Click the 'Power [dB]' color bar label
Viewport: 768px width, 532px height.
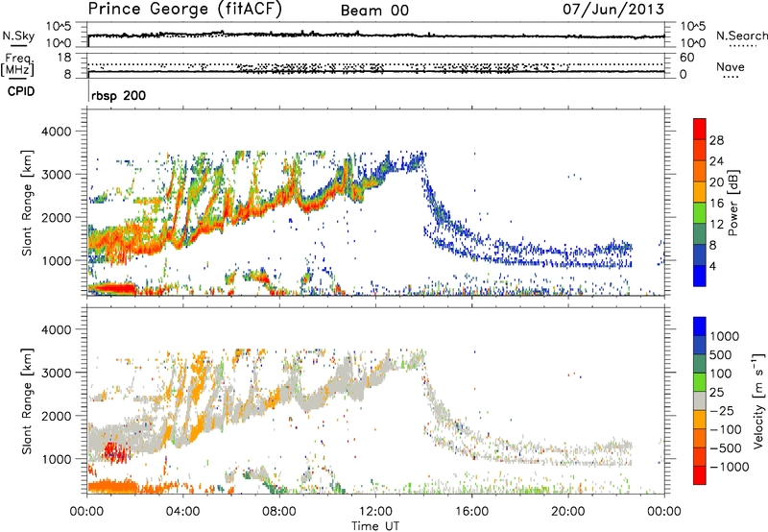pos(732,203)
